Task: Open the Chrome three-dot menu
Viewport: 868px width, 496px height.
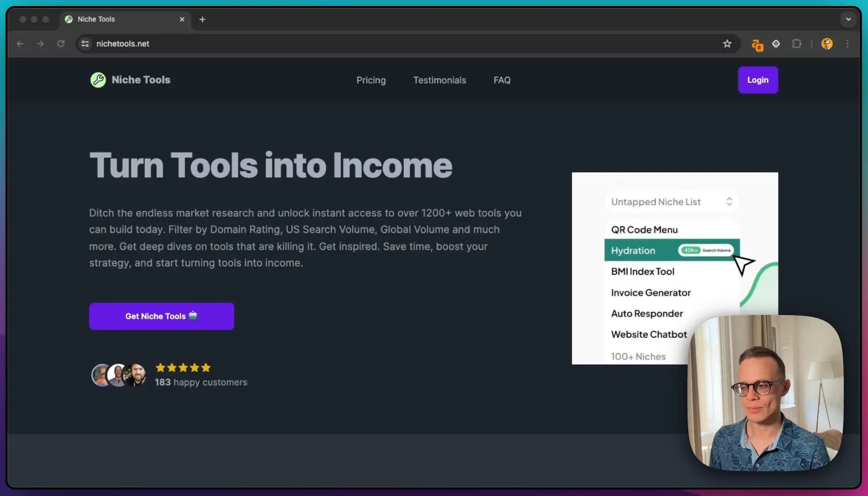Action: pos(847,44)
